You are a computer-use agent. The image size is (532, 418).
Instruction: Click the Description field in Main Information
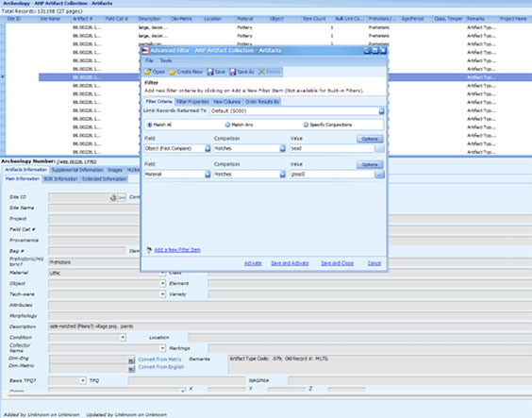pos(291,326)
